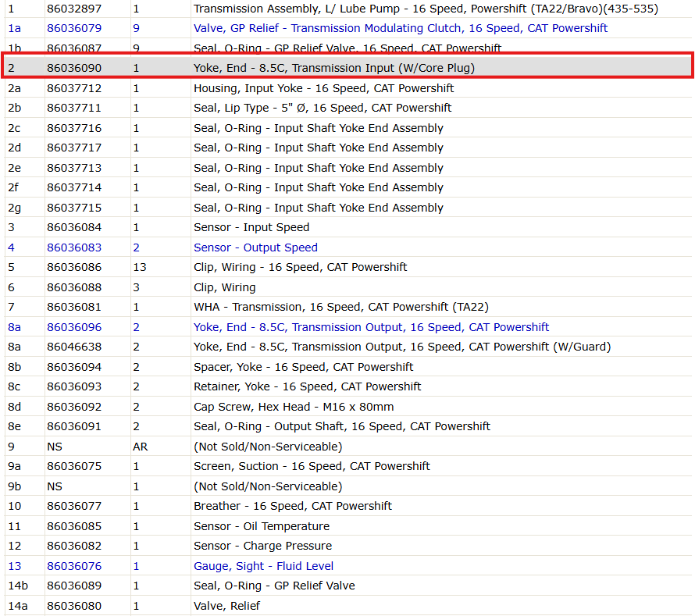The width and height of the screenshot is (695, 616).
Task: Select Sensor - Input Speed description
Action: 251,227
